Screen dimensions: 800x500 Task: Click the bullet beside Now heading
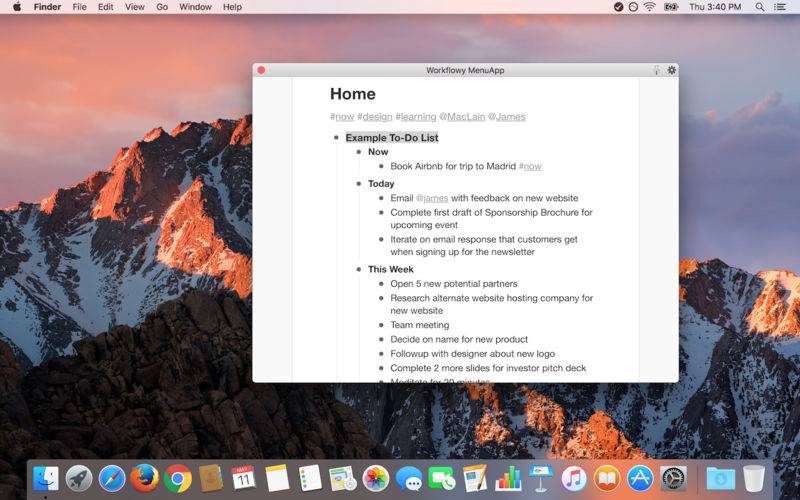[359, 152]
